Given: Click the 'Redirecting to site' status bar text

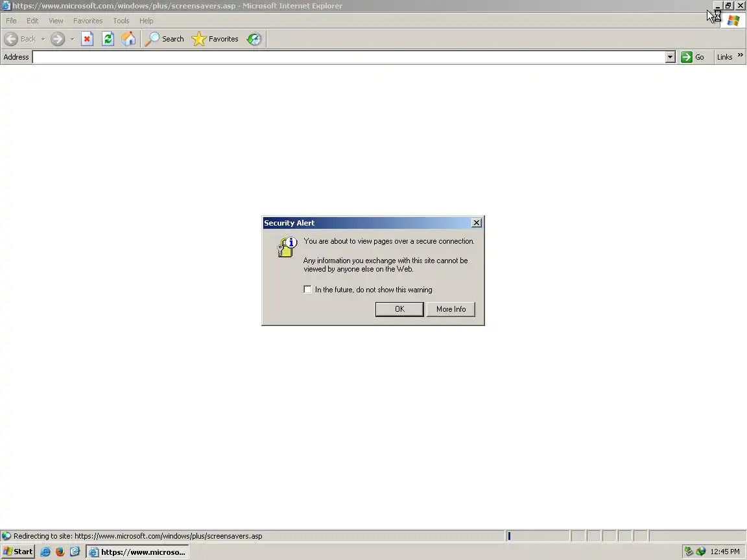Looking at the screenshot, I should (x=137, y=536).
